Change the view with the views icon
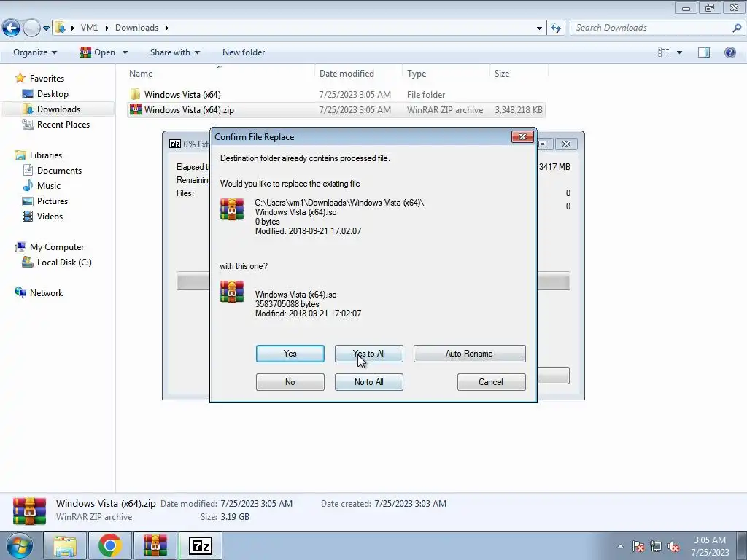747x560 pixels. [x=664, y=52]
